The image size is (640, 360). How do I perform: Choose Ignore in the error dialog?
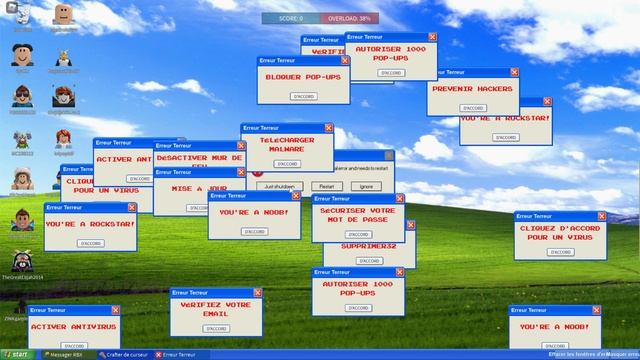[366, 187]
